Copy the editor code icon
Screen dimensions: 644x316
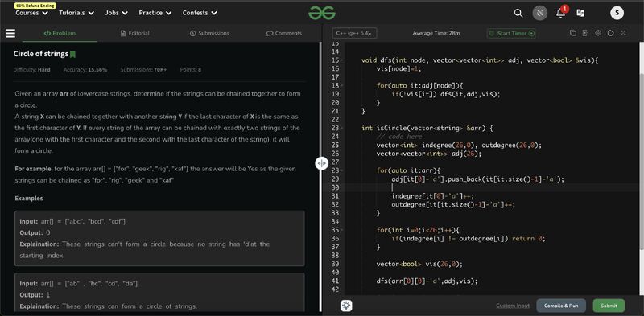(x=573, y=33)
